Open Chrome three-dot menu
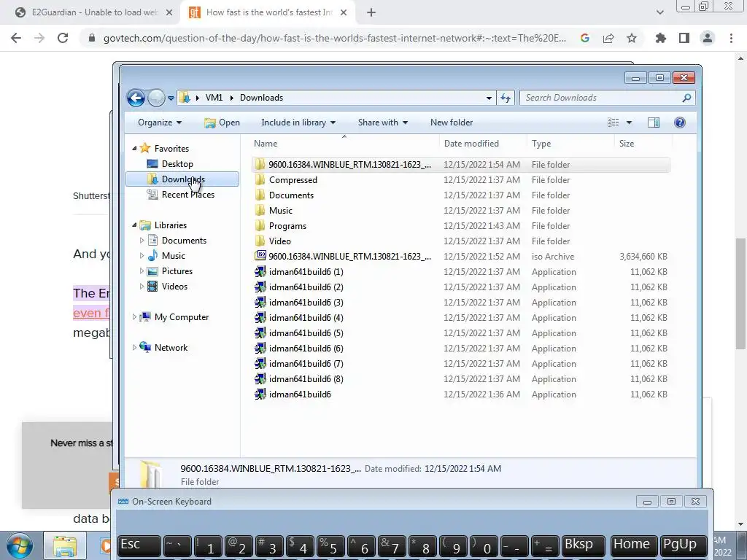This screenshot has height=560, width=747. click(731, 38)
